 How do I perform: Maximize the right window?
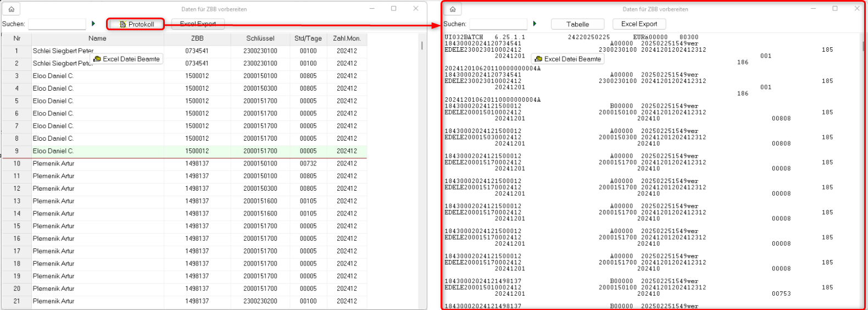click(835, 9)
